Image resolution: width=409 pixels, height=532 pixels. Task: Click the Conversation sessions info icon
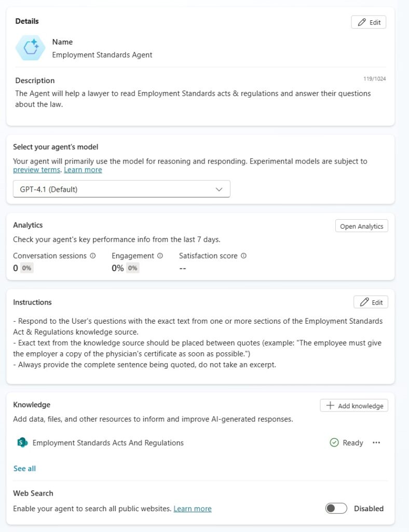click(x=93, y=256)
